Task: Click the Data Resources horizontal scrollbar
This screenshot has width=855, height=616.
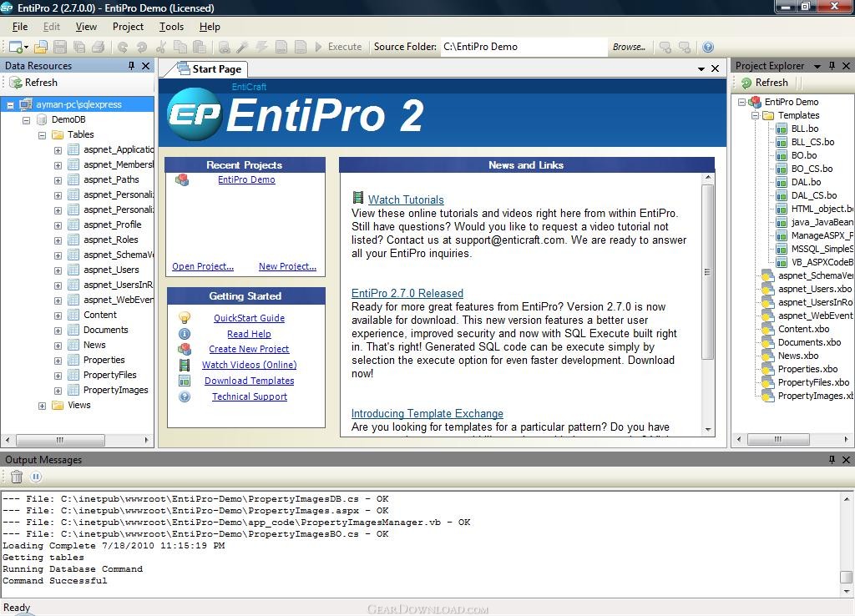Action: (77, 440)
